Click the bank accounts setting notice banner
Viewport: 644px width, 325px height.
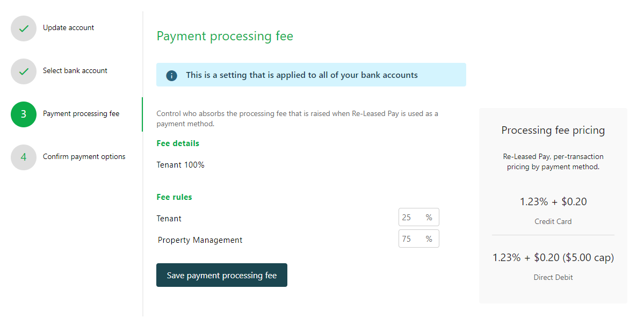pyautogui.click(x=311, y=75)
